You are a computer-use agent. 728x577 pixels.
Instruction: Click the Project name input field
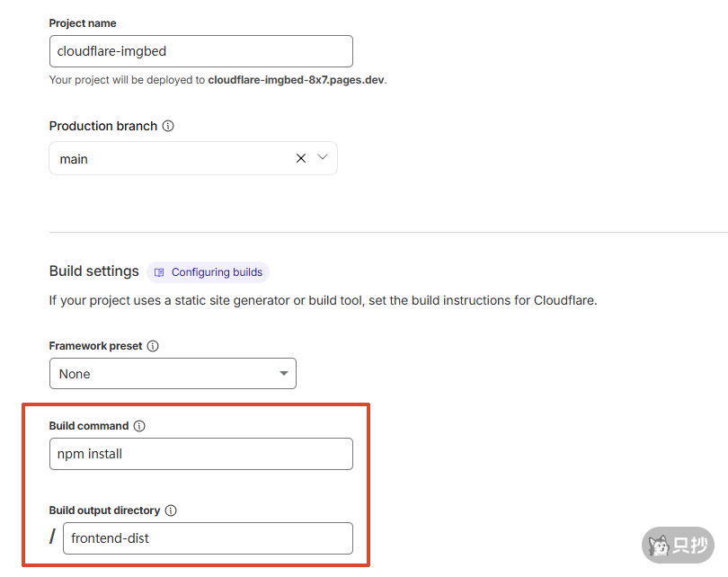201,51
